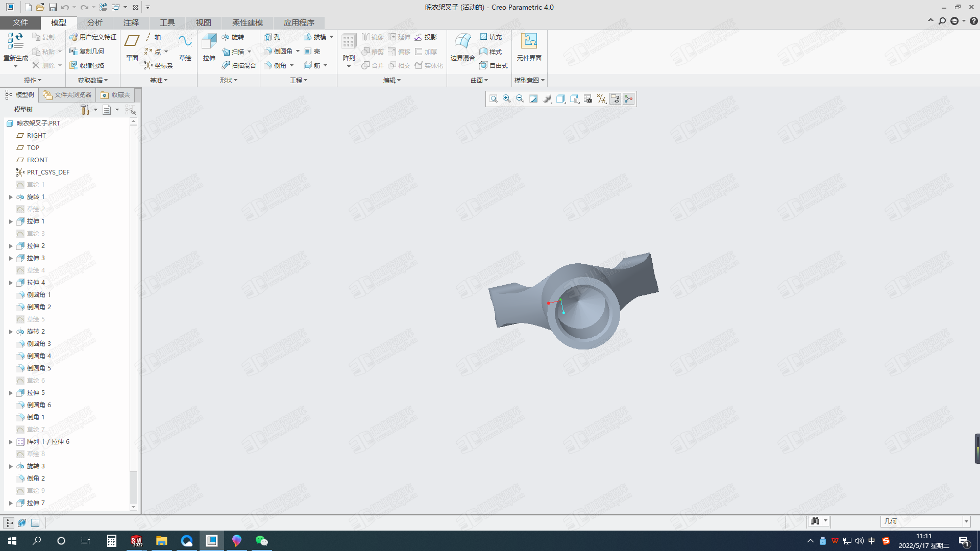Select the Hole (孔) tool
The image size is (980, 551).
(273, 37)
